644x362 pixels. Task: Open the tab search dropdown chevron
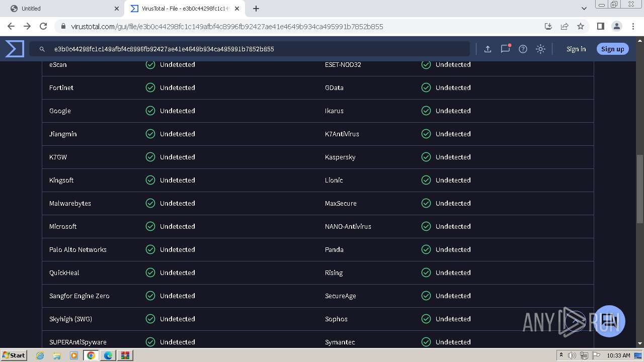tap(584, 9)
